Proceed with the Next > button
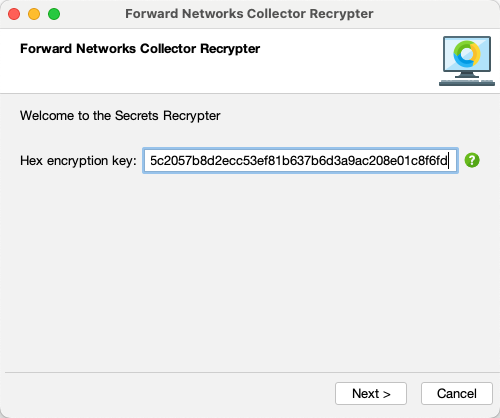 [x=371, y=393]
